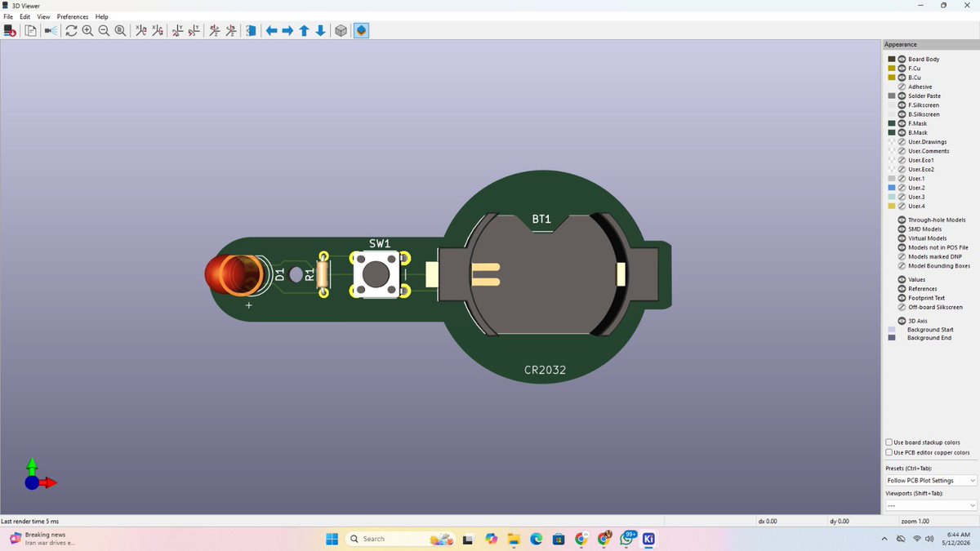Click the Zoom in magnifier
This screenshot has width=980, height=551.
click(x=87, y=30)
